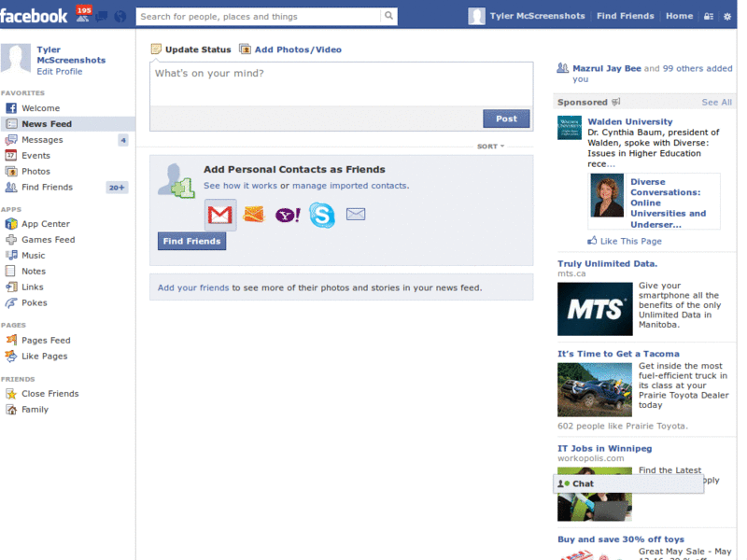Image resolution: width=747 pixels, height=560 pixels.
Task: Open the Links icon in sidebar
Action: pyautogui.click(x=11, y=287)
